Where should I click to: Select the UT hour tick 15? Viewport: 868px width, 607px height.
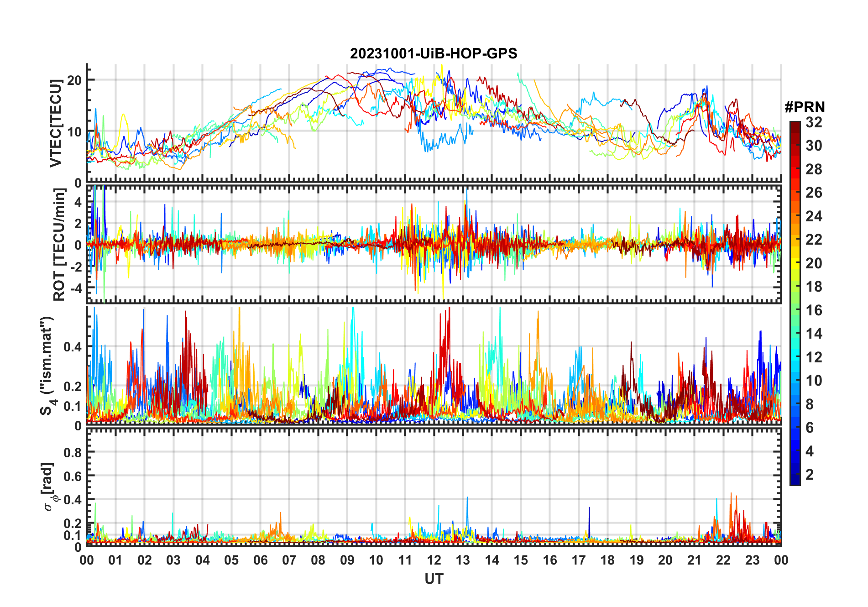coord(521,560)
